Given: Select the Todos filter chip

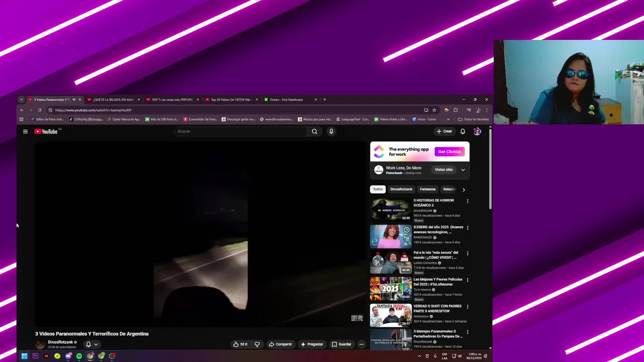Looking at the screenshot, I should tap(378, 190).
